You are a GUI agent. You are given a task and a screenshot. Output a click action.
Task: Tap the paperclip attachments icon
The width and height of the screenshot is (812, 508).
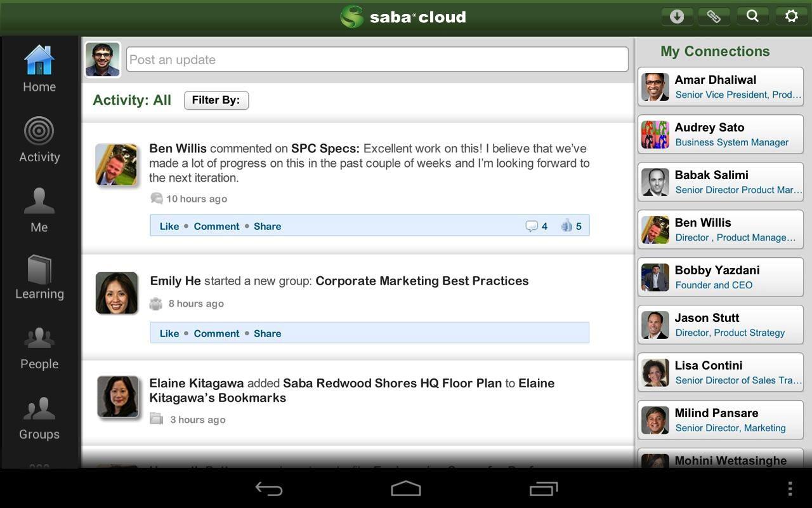[714, 17]
